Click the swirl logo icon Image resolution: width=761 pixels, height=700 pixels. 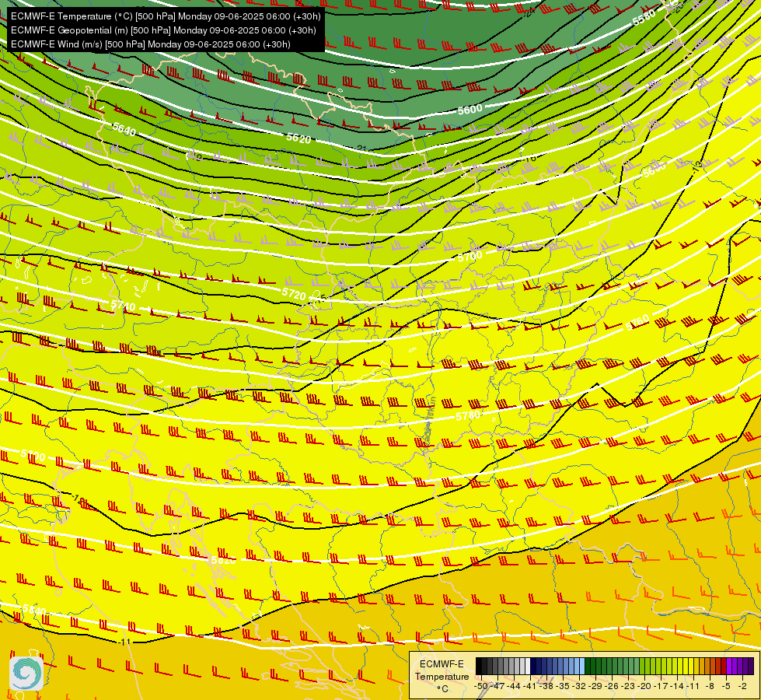tap(26, 674)
